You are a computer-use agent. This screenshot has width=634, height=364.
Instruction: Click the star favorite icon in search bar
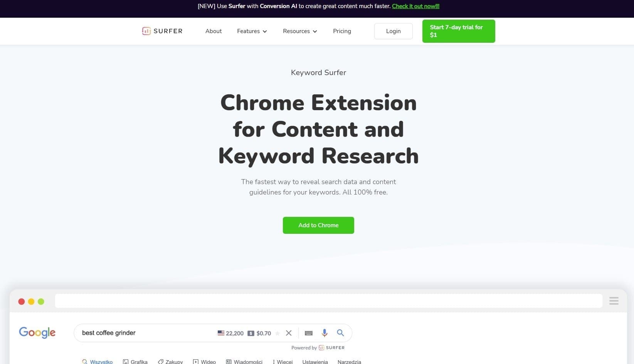(x=277, y=333)
